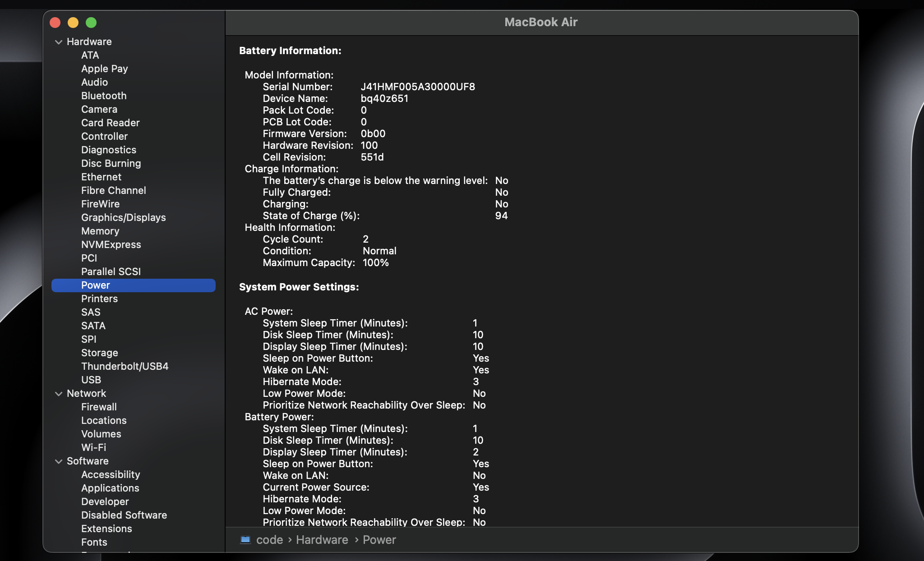
Task: Click the System Power Settings heading
Action: [x=299, y=287]
